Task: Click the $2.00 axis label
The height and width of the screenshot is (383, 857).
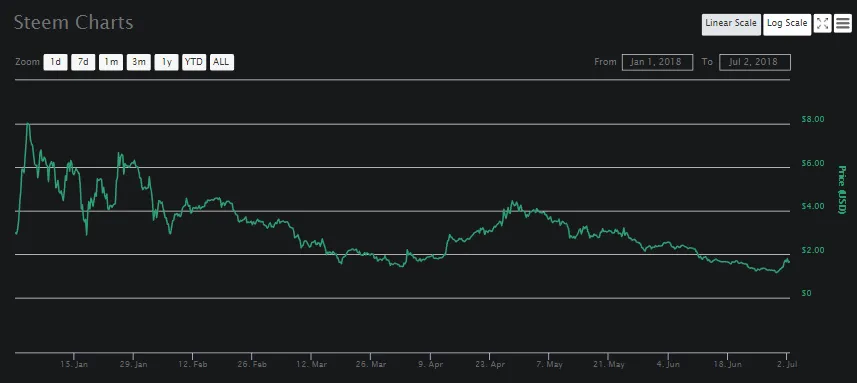Action: [812, 250]
